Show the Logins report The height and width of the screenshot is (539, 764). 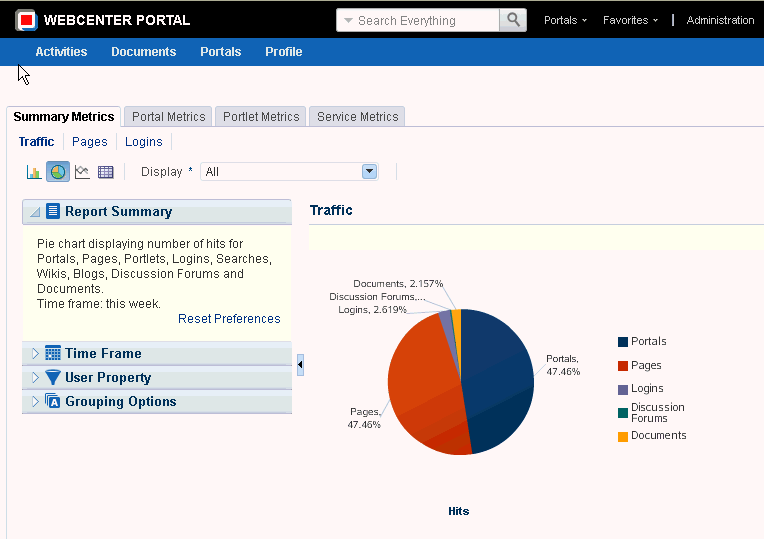(144, 141)
